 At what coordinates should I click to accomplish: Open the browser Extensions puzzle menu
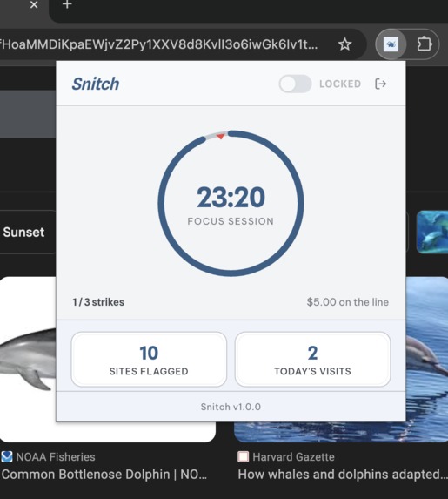(425, 44)
